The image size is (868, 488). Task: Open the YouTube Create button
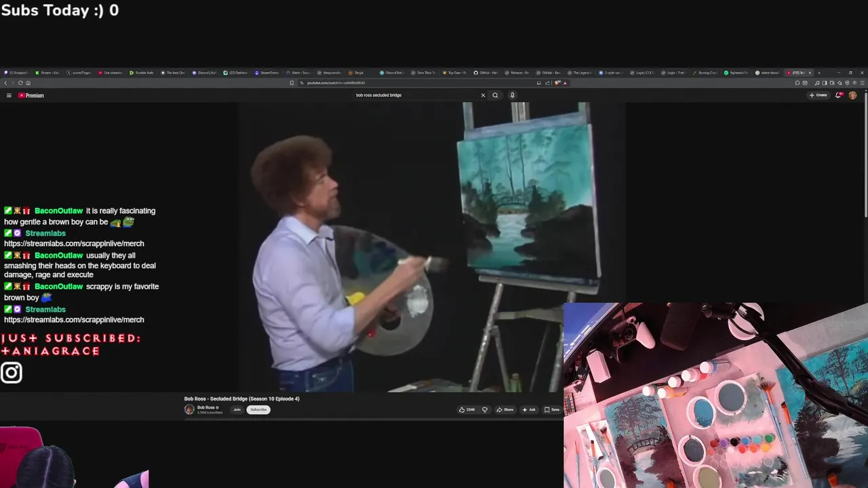[818, 95]
